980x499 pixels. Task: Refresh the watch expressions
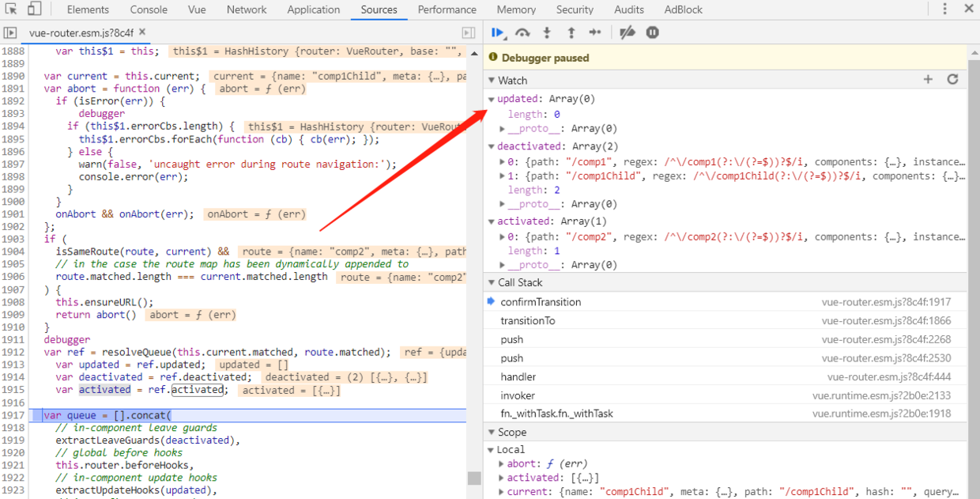click(x=952, y=80)
